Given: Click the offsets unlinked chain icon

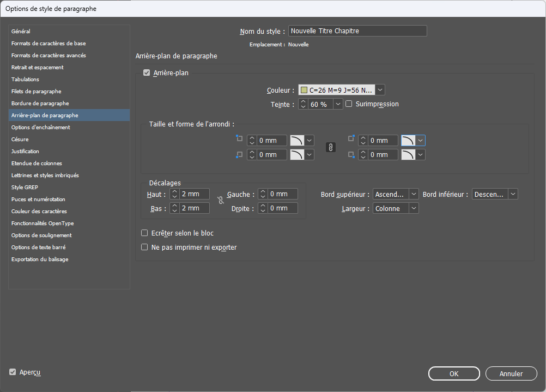Looking at the screenshot, I should (221, 201).
